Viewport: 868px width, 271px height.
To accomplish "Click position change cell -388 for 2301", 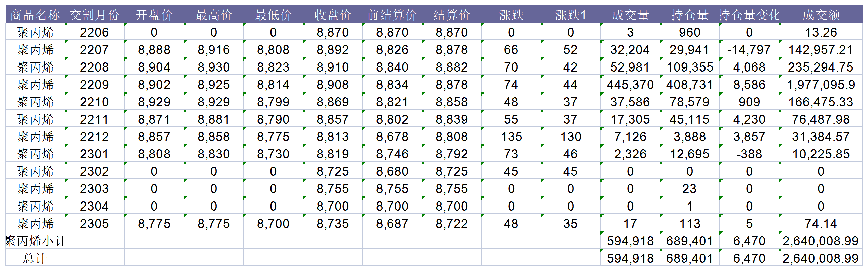I will 749,154.
